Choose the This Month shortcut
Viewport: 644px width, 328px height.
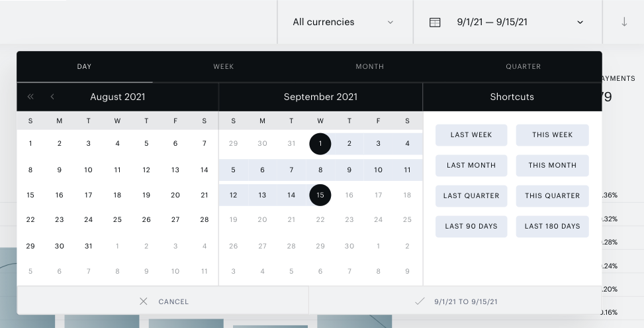552,165
